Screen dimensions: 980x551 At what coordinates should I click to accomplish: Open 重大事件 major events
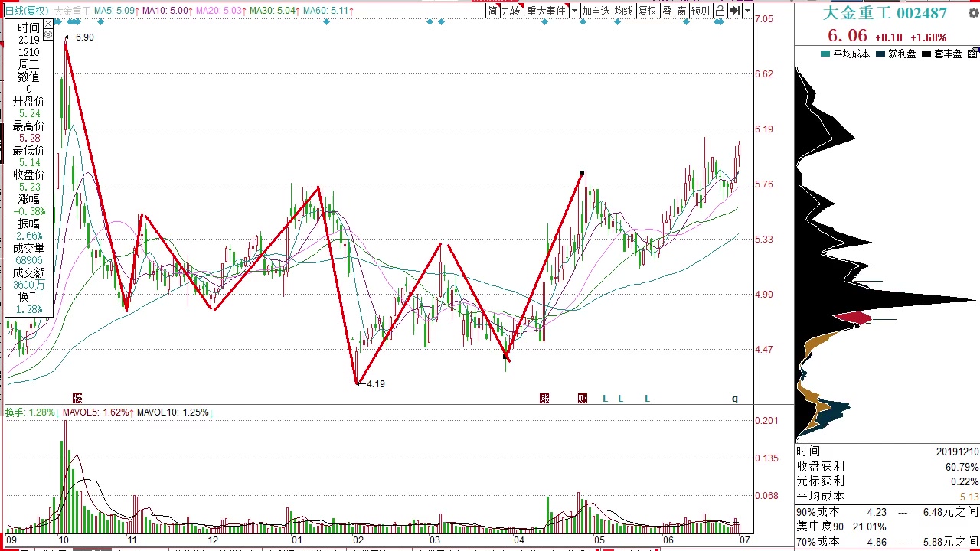click(x=546, y=11)
